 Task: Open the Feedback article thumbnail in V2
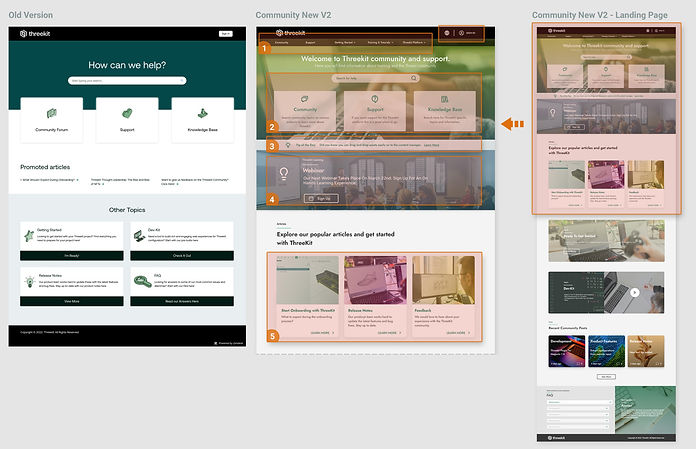point(443,280)
